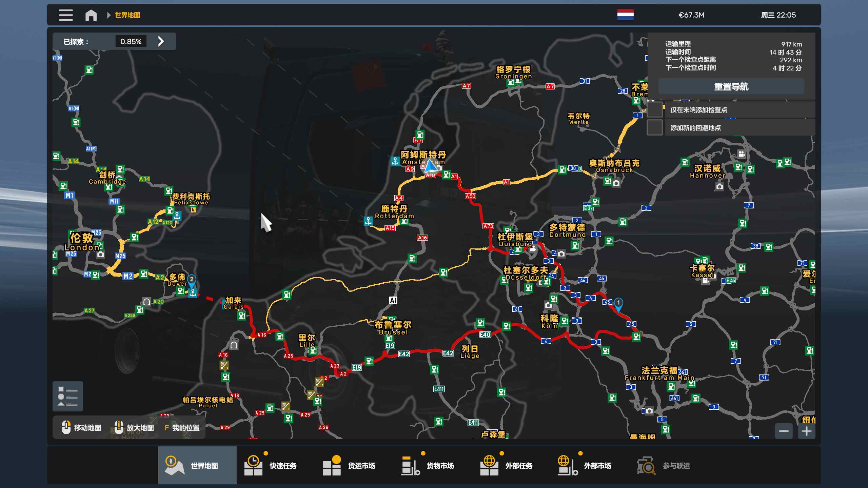Click the 世界地图 breadcrumb label
868x488 pixels.
tap(127, 15)
